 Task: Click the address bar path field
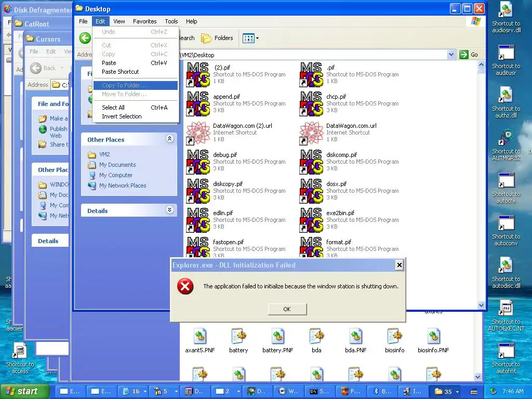(x=312, y=55)
